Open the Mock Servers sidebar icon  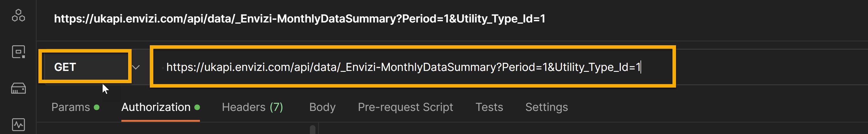point(18,88)
